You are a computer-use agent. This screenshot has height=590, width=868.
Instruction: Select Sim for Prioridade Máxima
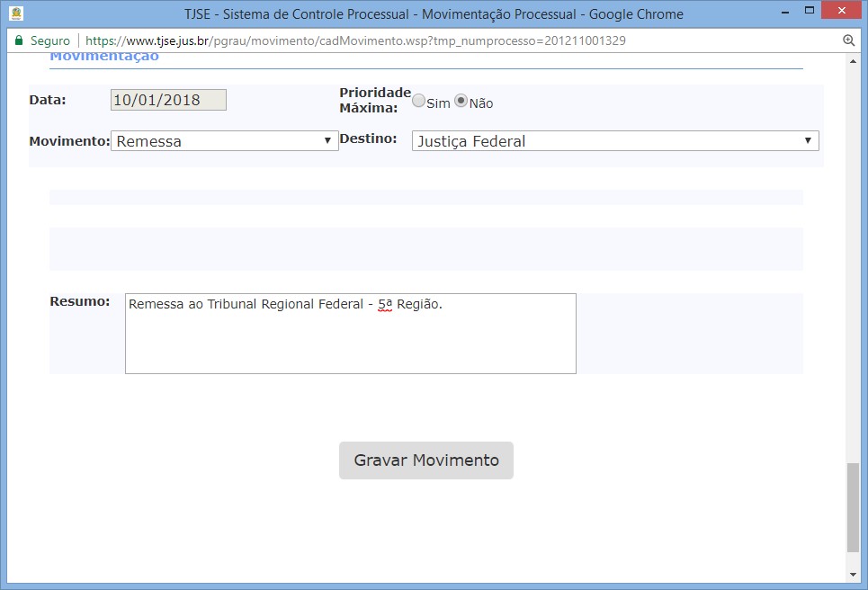[x=418, y=102]
